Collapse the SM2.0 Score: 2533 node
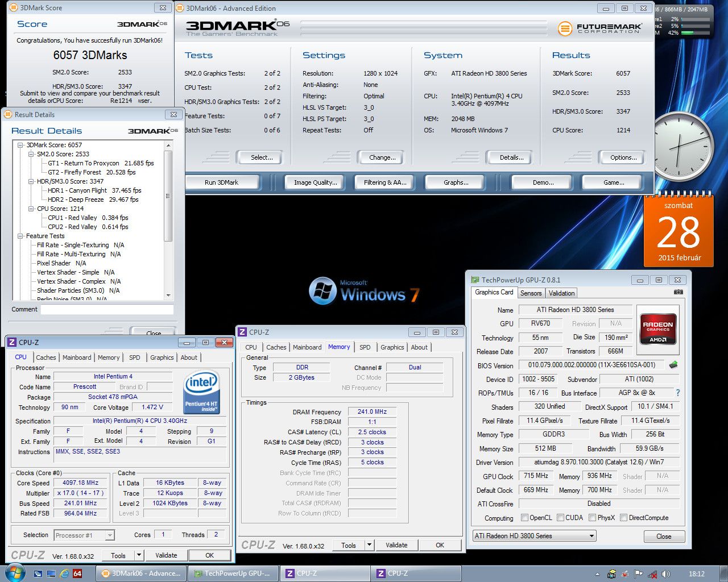 31,154
